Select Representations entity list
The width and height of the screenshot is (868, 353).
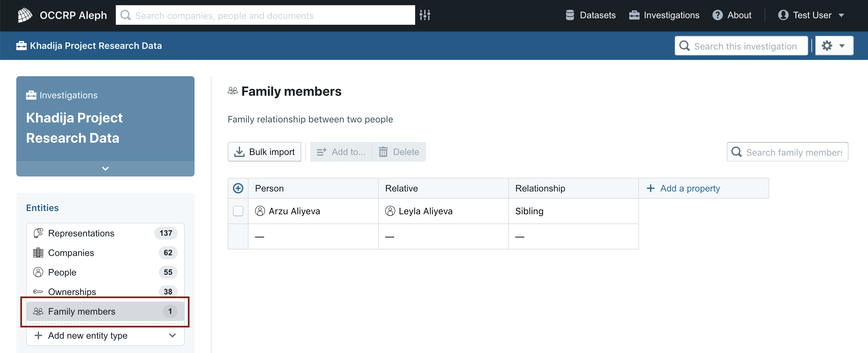pyautogui.click(x=105, y=233)
